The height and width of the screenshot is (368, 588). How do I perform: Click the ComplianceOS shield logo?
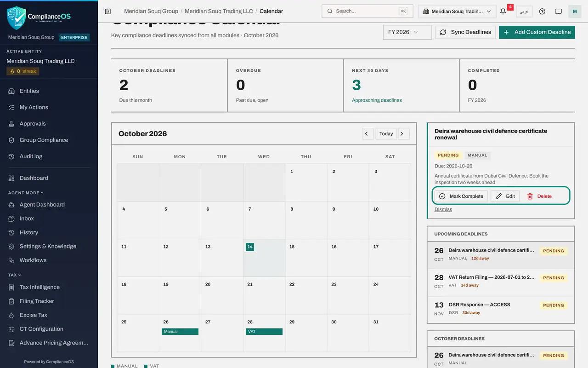16,18
